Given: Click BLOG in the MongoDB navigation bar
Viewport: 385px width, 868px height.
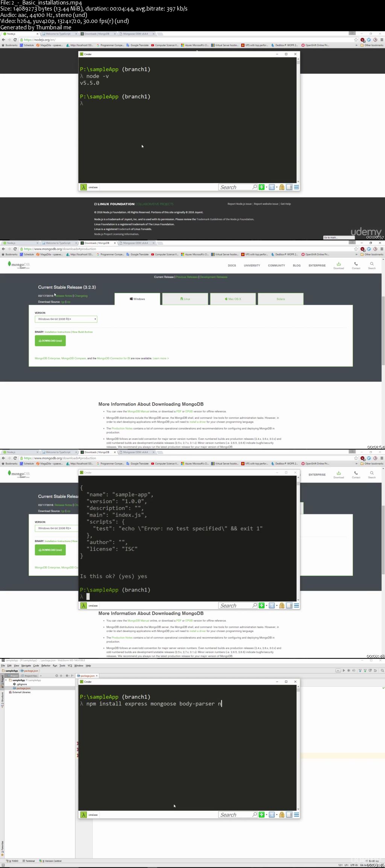Looking at the screenshot, I should [297, 266].
